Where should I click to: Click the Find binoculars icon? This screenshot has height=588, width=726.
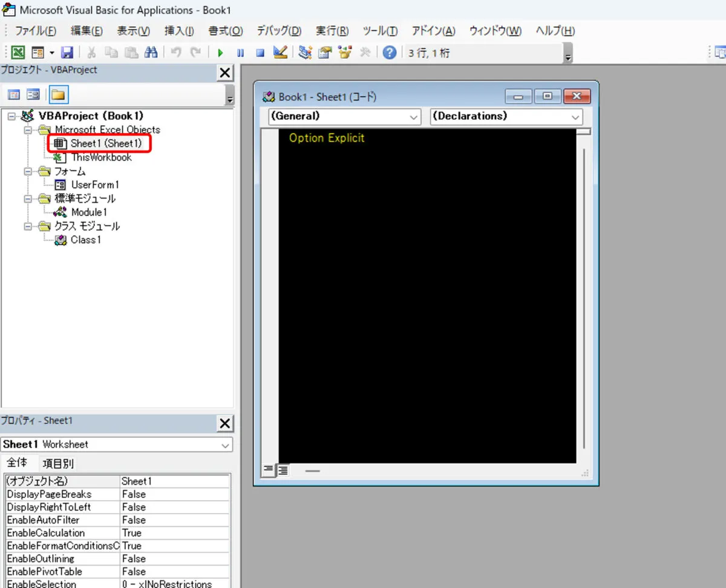[151, 53]
